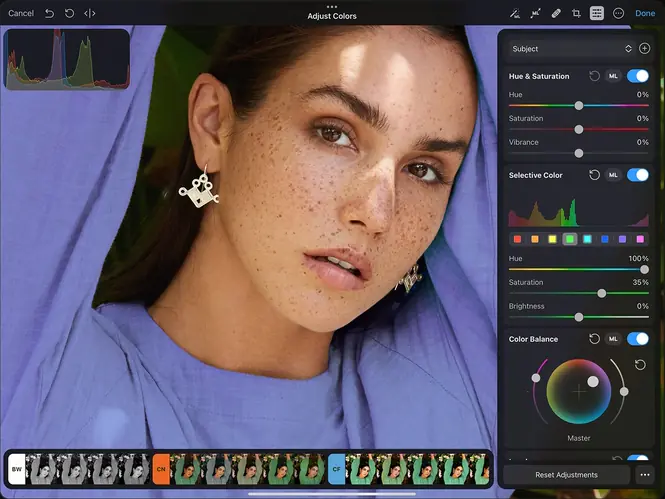Select the purple selective color swatch

click(x=623, y=239)
